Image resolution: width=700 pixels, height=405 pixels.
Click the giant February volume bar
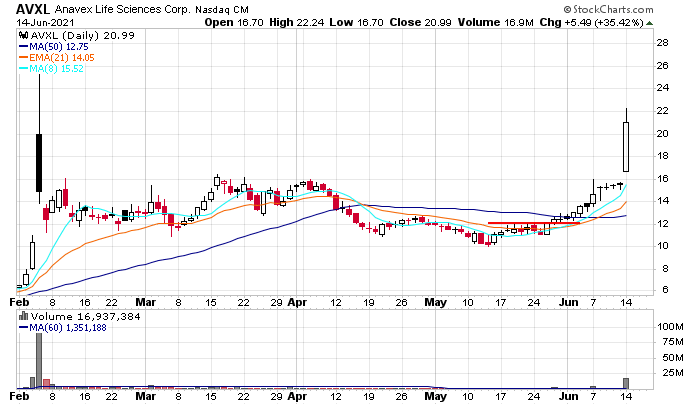click(x=39, y=361)
